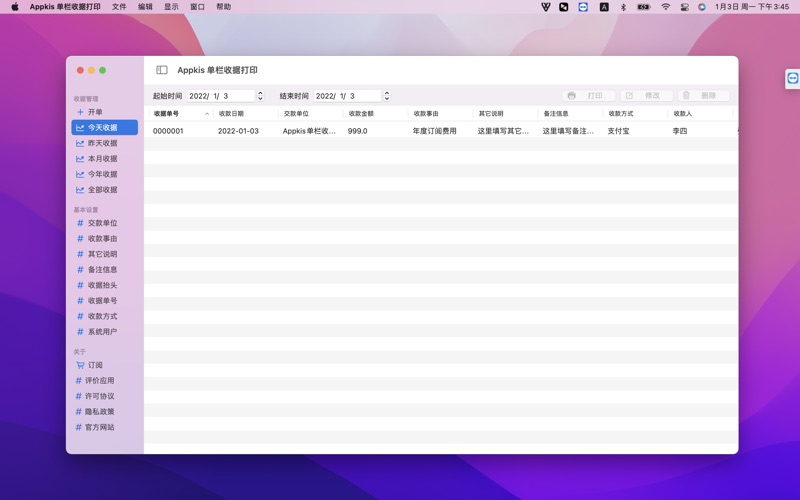This screenshot has height=500, width=800.
Task: Sort by 交款单位 column header
Action: pos(311,114)
